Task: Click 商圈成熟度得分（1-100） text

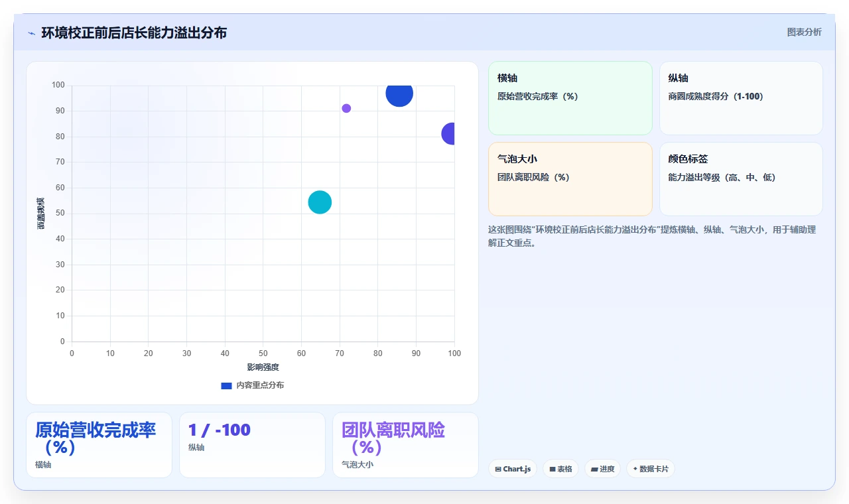Action: click(716, 96)
